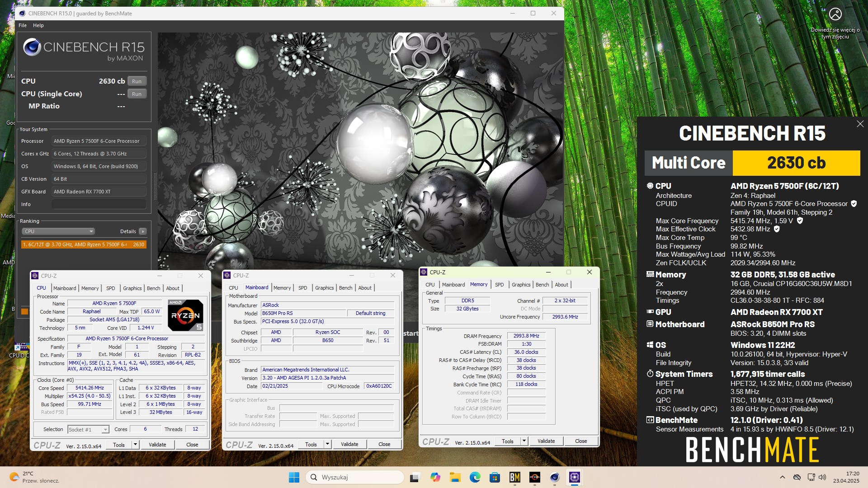868x488 pixels.
Task: Switch to CPU-Z taskbar icon
Action: (x=575, y=477)
